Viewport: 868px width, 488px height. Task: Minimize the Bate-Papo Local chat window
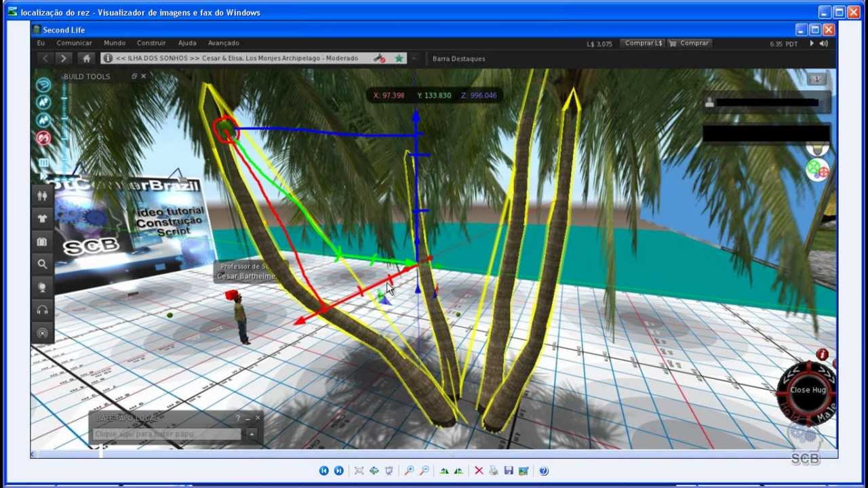pyautogui.click(x=248, y=418)
